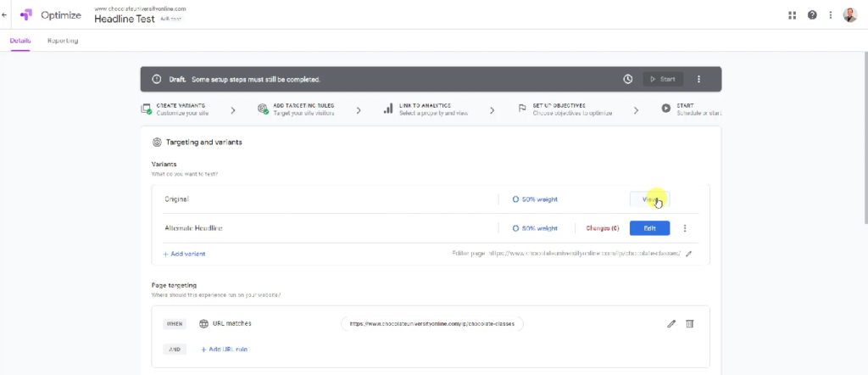
Task: Delete the URL matches rule
Action: pyautogui.click(x=690, y=323)
